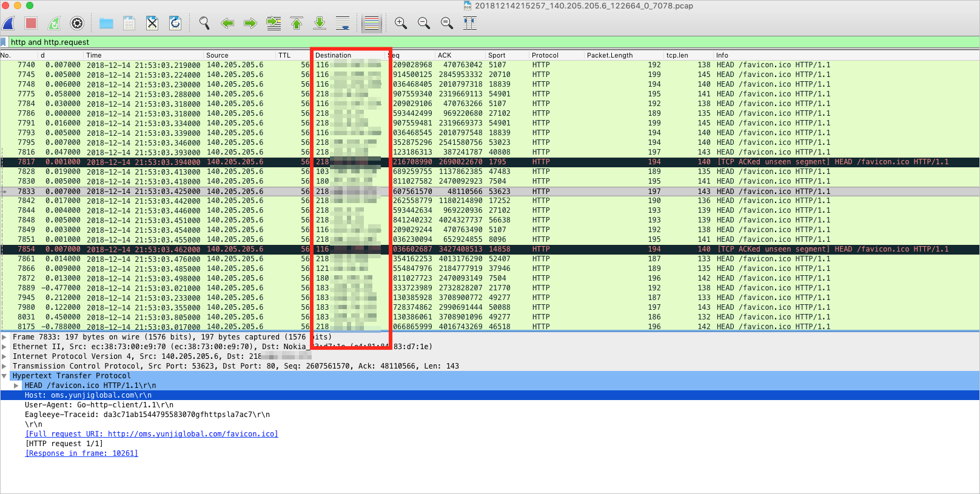Sort by the ACK column header

pyautogui.click(x=460, y=55)
